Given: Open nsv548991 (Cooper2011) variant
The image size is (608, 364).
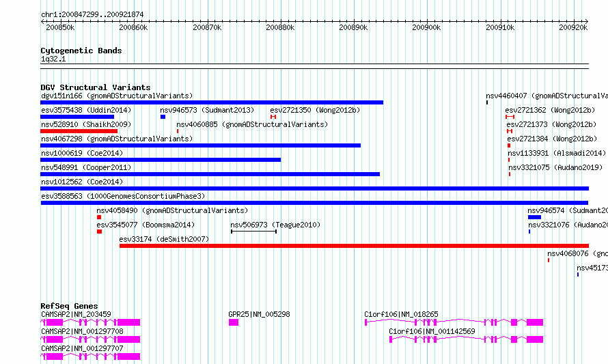Looking at the screenshot, I should pyautogui.click(x=86, y=167).
